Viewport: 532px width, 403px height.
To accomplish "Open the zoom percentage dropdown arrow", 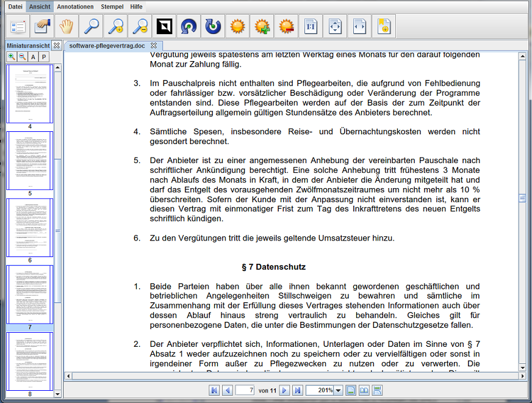I will coord(338,390).
